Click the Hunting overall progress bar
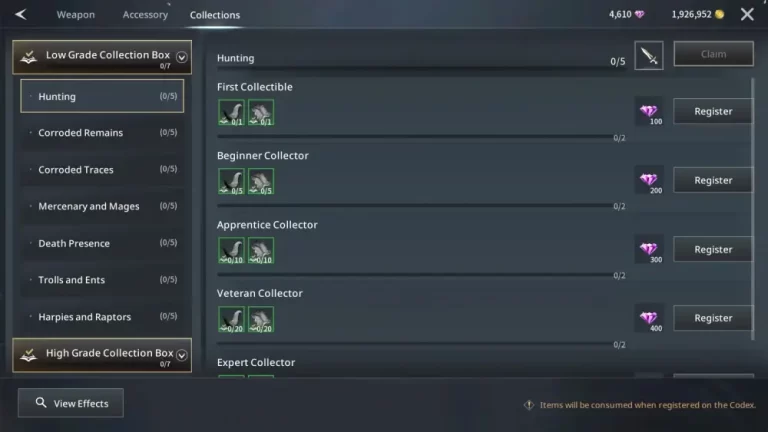 [421, 69]
